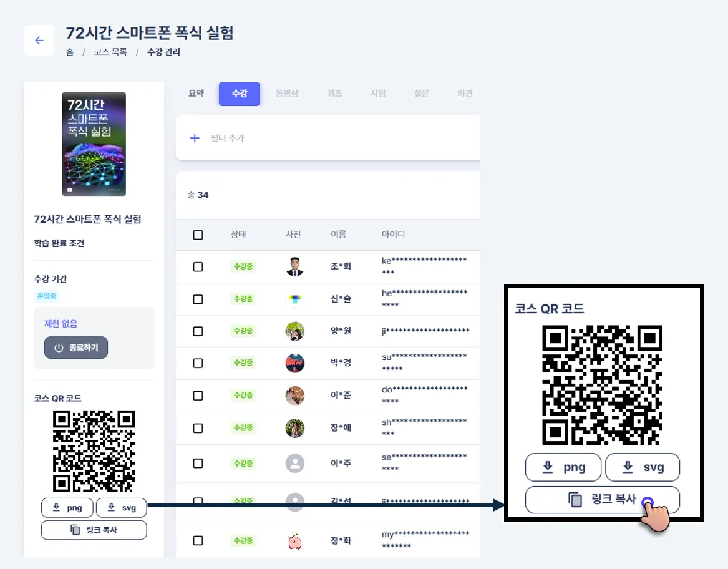Switch to the 요약 tab
The width and height of the screenshot is (728, 569).
click(x=196, y=94)
